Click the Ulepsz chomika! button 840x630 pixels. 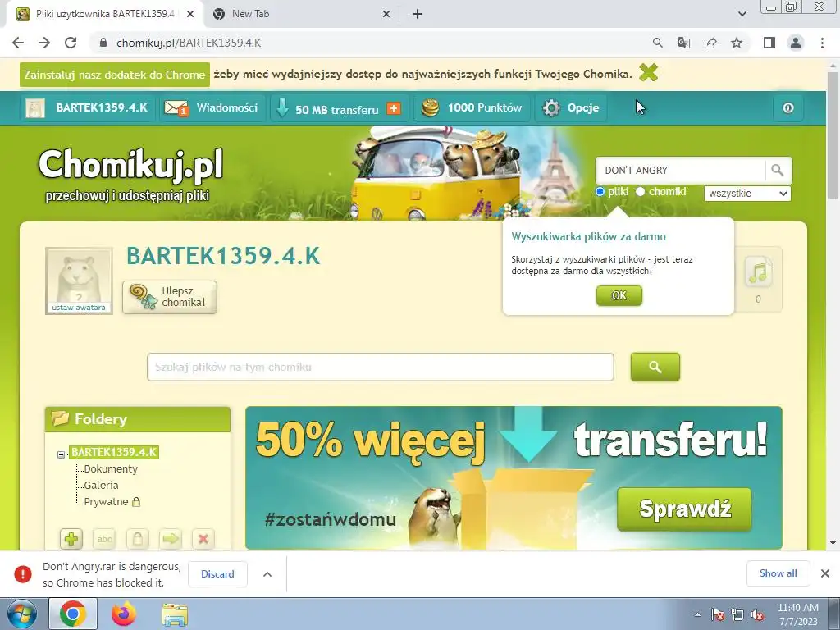click(170, 297)
